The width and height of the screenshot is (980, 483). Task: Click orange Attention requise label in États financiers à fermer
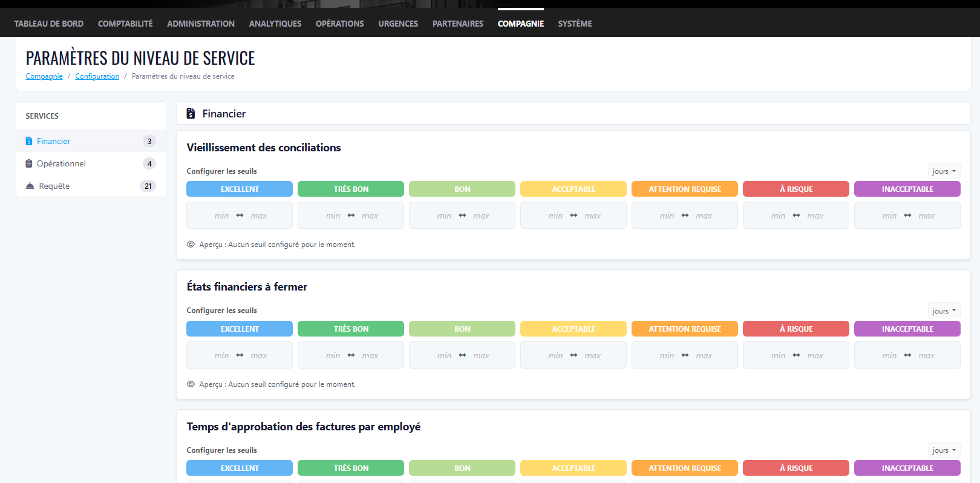[685, 329]
